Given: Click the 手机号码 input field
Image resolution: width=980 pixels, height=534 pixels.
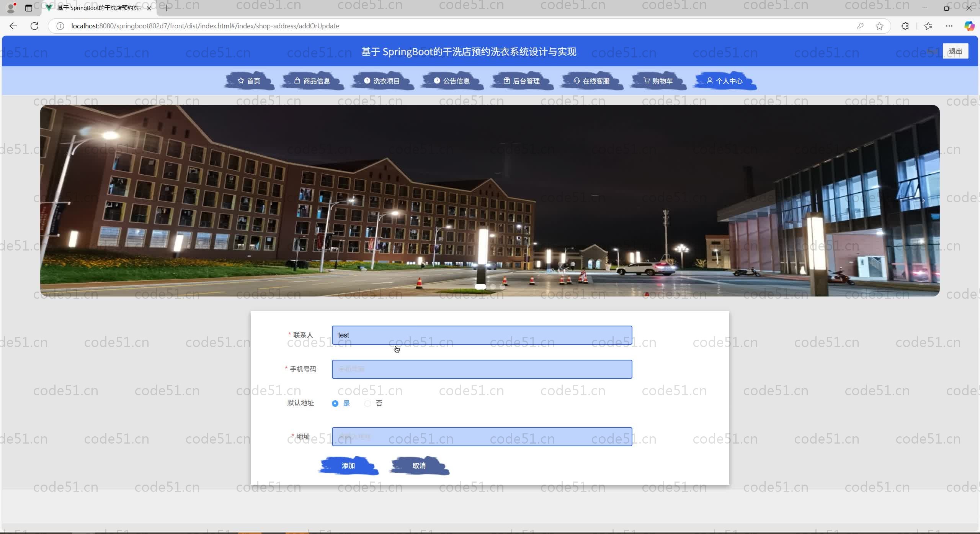Looking at the screenshot, I should click(x=482, y=369).
